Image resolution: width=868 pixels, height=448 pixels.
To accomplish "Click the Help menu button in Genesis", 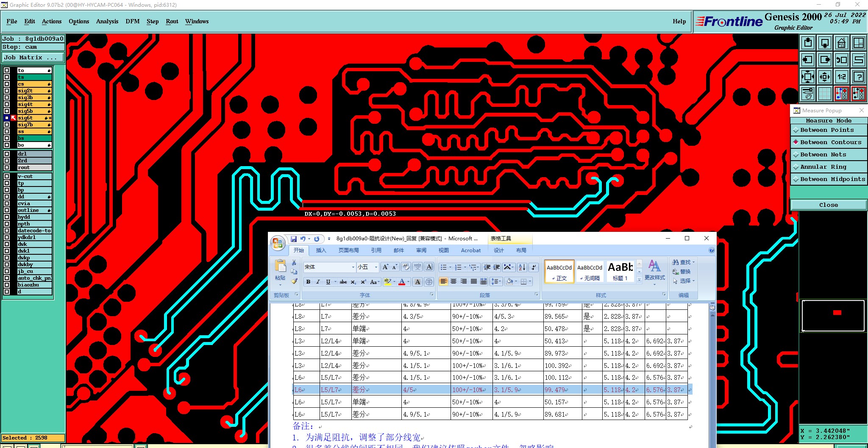I will (679, 21).
